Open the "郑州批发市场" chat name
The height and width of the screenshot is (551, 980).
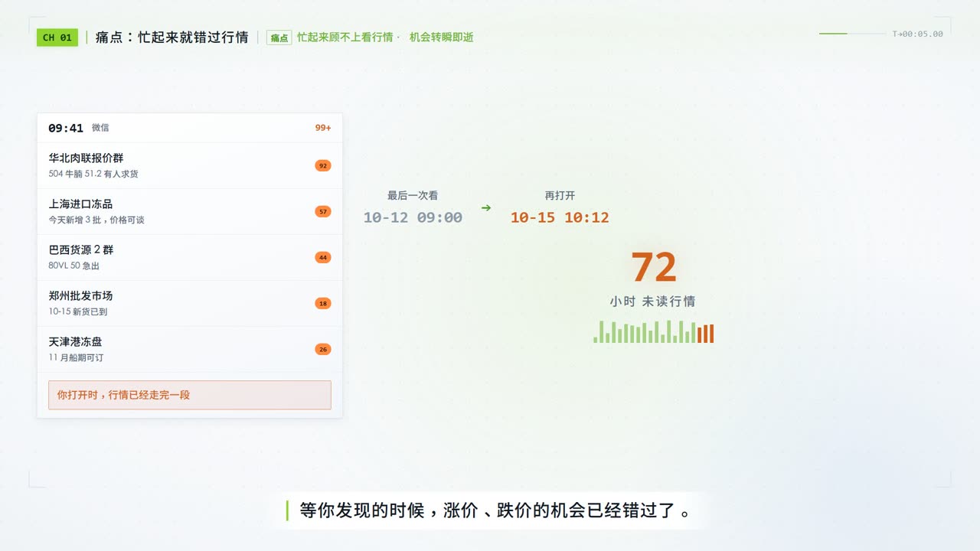(x=80, y=296)
